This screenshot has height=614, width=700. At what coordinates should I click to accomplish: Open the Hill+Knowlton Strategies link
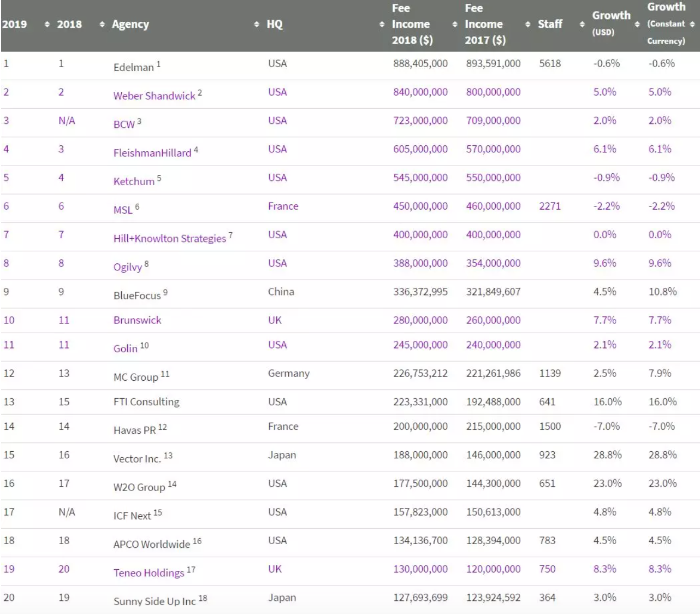[x=170, y=238]
